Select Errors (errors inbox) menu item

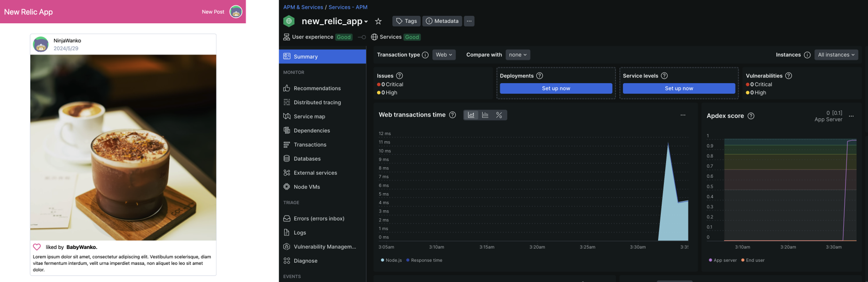point(319,219)
